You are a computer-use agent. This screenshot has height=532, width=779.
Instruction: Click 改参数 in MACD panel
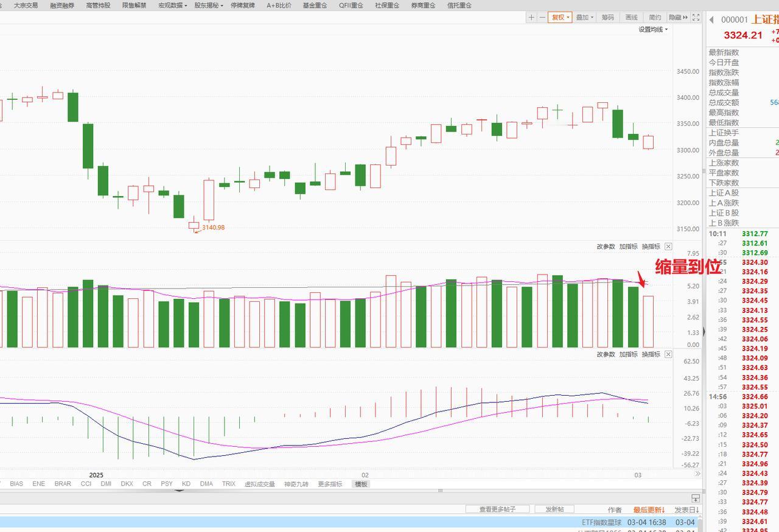606,354
